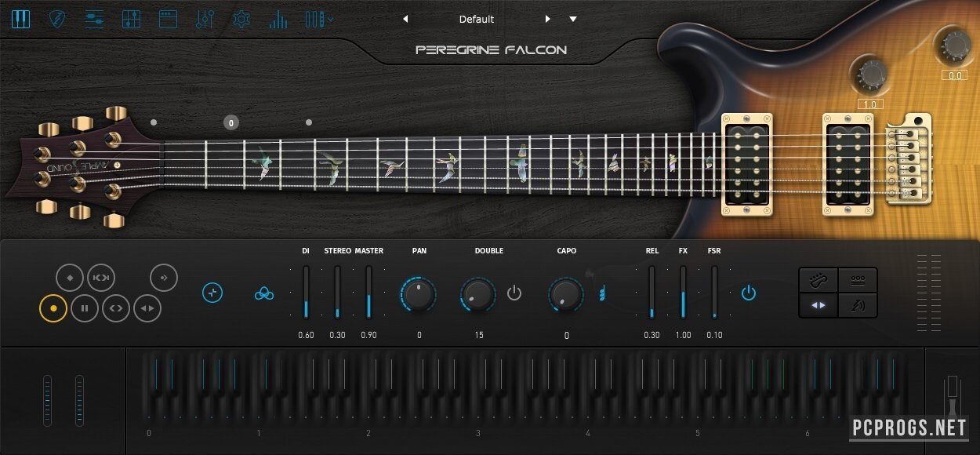Click the MASTER volume slider
The width and height of the screenshot is (980, 455).
point(368,292)
